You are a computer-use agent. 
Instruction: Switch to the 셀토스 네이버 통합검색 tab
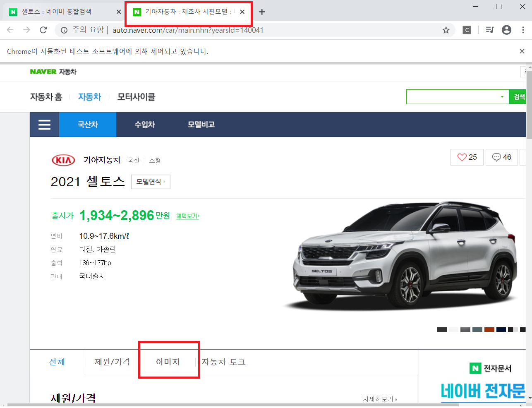pos(62,12)
